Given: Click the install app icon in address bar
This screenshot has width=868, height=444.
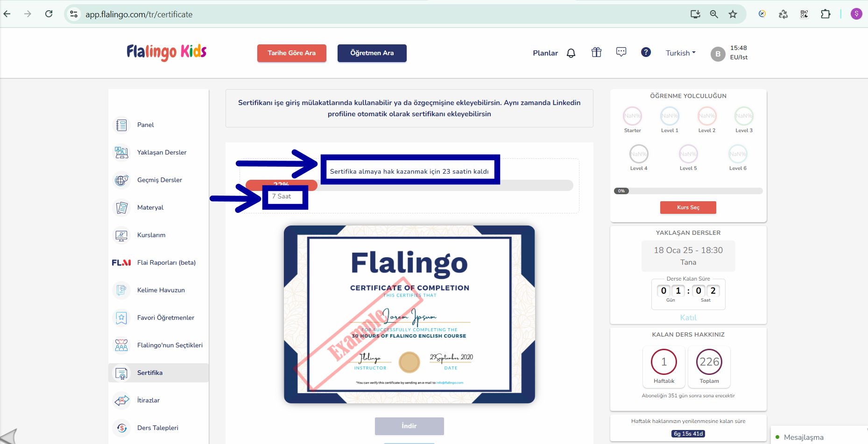Looking at the screenshot, I should click(695, 14).
